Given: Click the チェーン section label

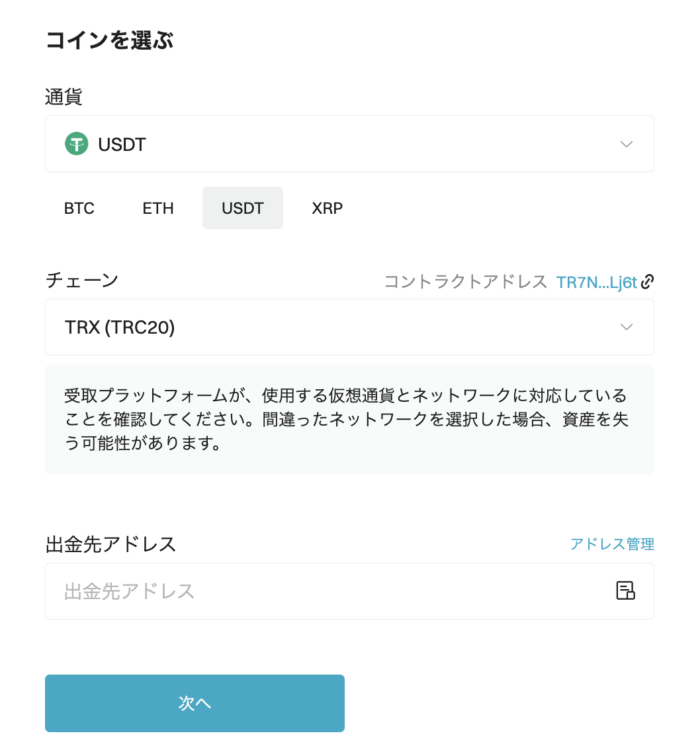Looking at the screenshot, I should point(82,280).
